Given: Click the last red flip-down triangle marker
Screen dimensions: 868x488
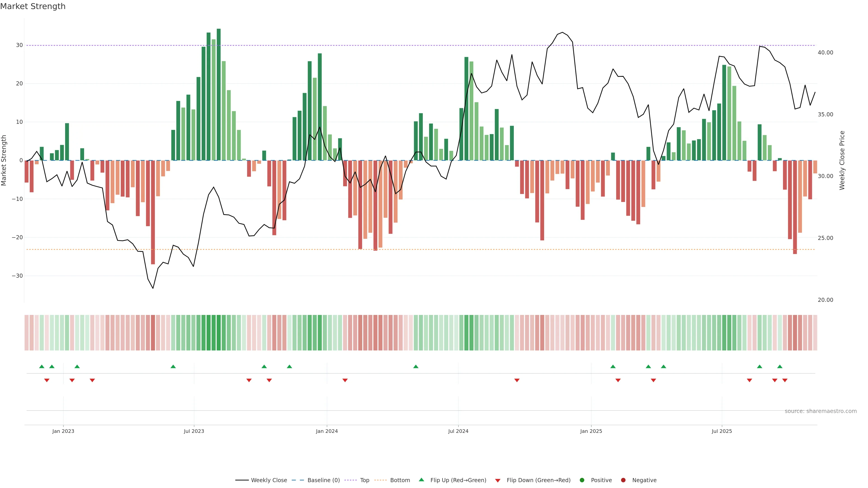Looking at the screenshot, I should pyautogui.click(x=785, y=380).
